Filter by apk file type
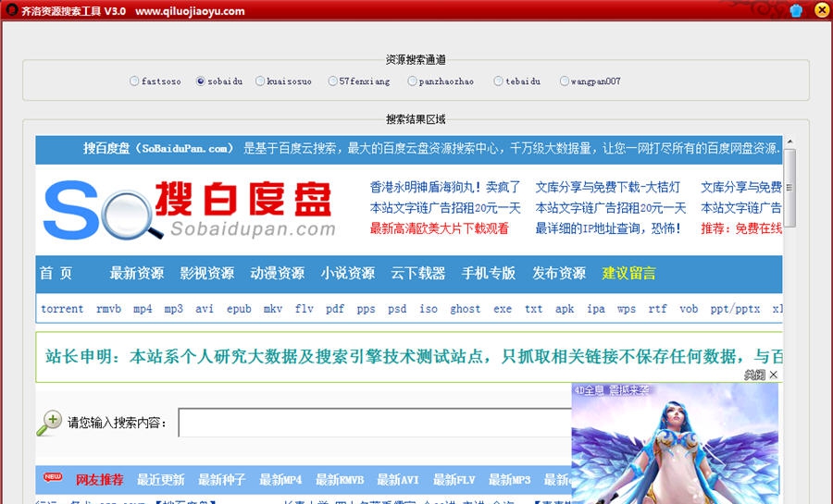Viewport: 833px width, 504px height. click(565, 309)
